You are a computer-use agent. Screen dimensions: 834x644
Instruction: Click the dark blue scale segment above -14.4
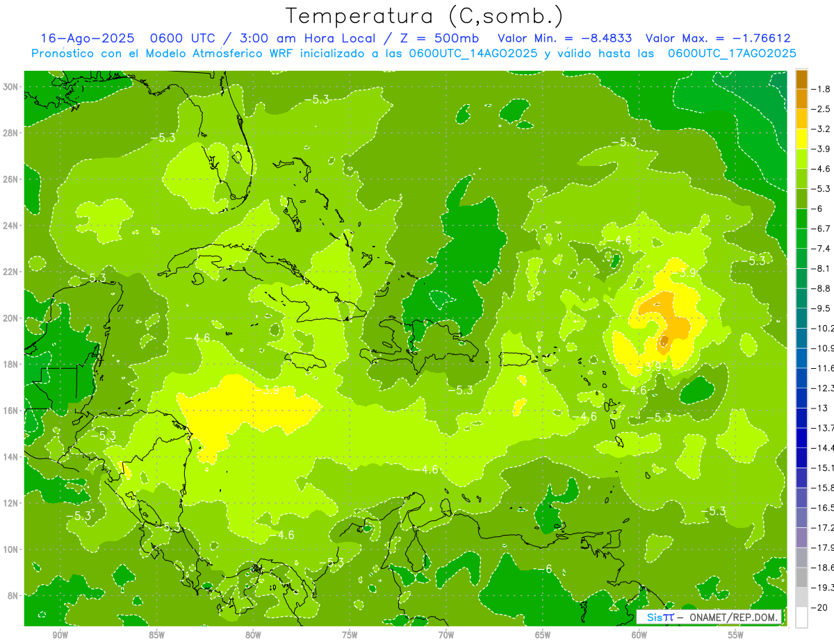click(801, 438)
